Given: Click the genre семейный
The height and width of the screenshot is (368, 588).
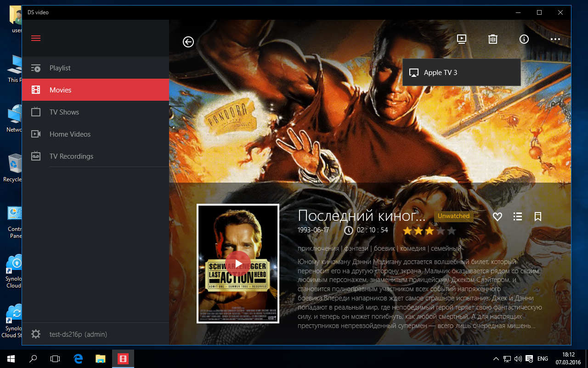Looking at the screenshot, I should (x=446, y=248).
